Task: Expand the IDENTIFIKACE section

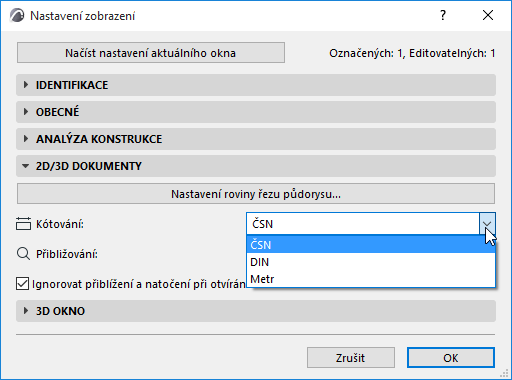Action: [x=256, y=85]
